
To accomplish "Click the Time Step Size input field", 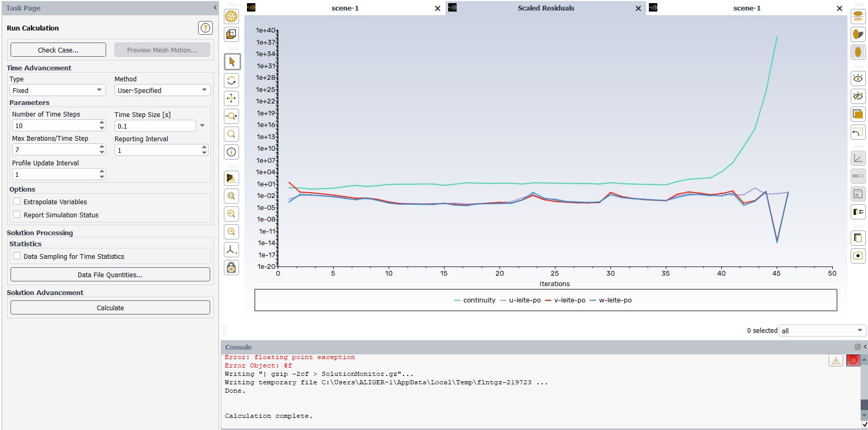I will point(155,126).
